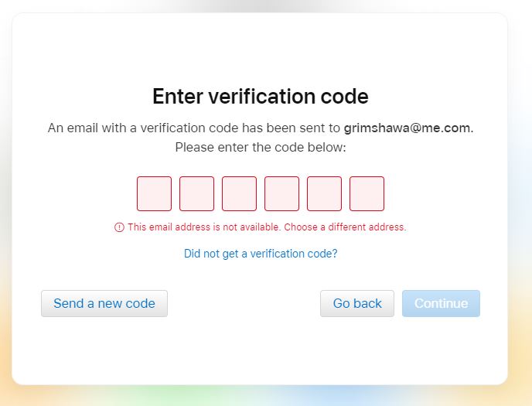Screen dimensions: 532x406
Task: Click the bold grimshawa@me.com email address
Action: (x=408, y=128)
